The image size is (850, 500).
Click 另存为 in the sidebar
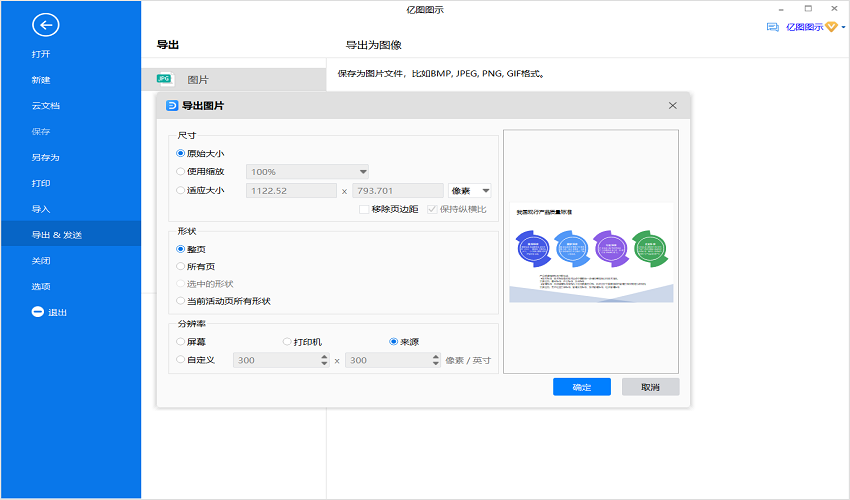tap(46, 157)
